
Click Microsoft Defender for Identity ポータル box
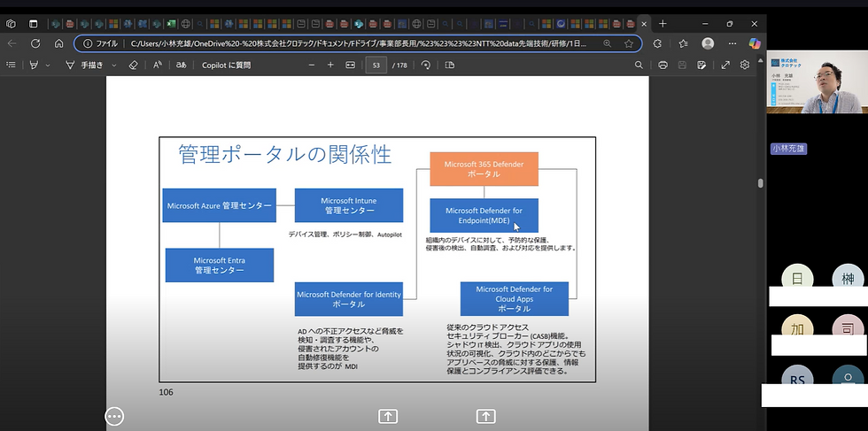click(x=349, y=299)
